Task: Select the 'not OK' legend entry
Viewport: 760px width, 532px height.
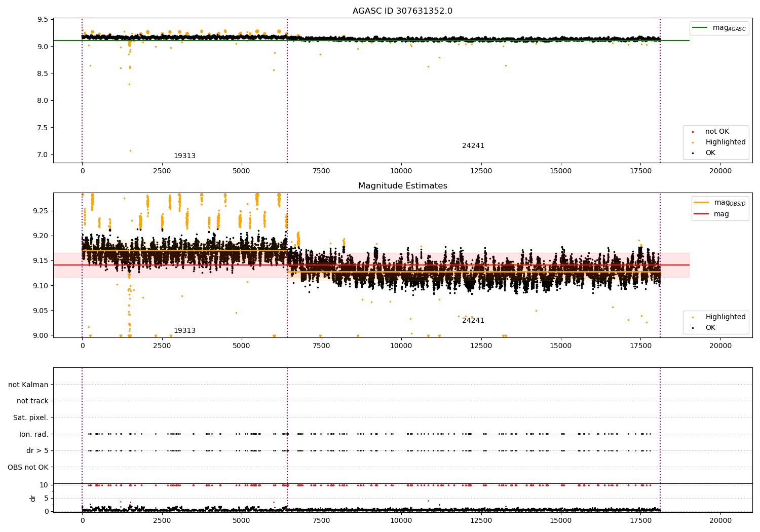Action: (717, 132)
